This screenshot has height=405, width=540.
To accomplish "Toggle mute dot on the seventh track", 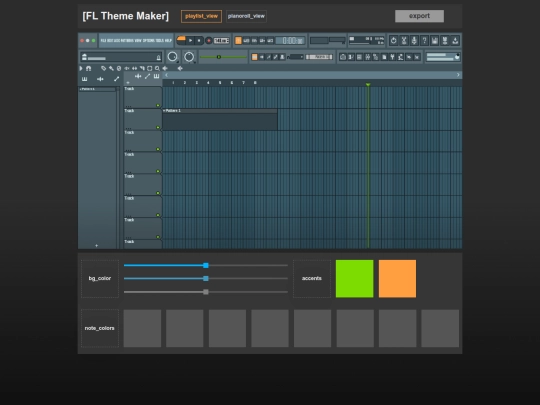I will tap(158, 237).
